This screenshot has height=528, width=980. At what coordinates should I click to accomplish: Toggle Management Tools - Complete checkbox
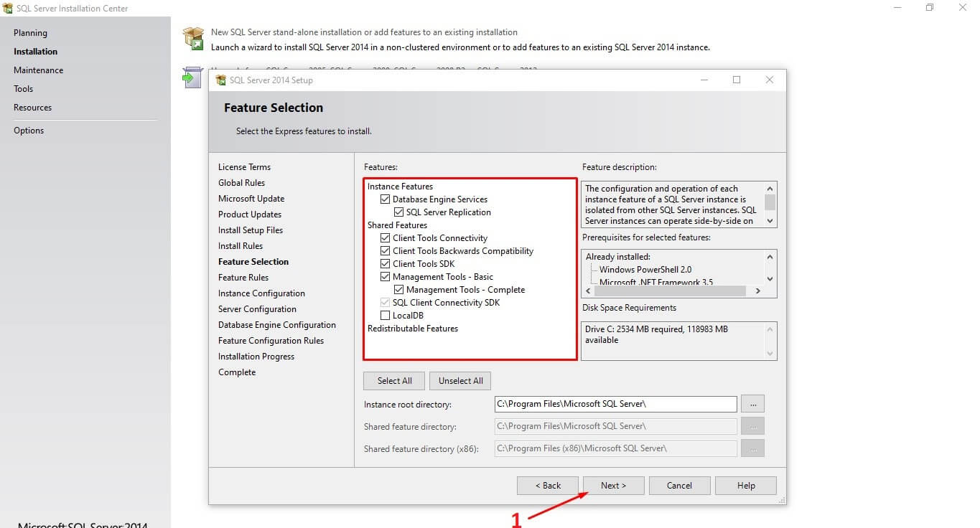[399, 290]
